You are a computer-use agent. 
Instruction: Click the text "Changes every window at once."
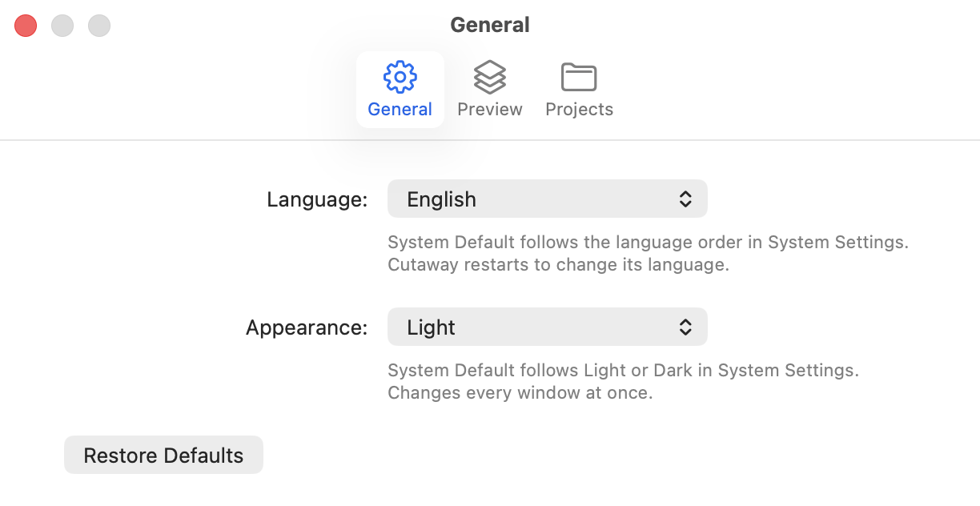point(520,392)
